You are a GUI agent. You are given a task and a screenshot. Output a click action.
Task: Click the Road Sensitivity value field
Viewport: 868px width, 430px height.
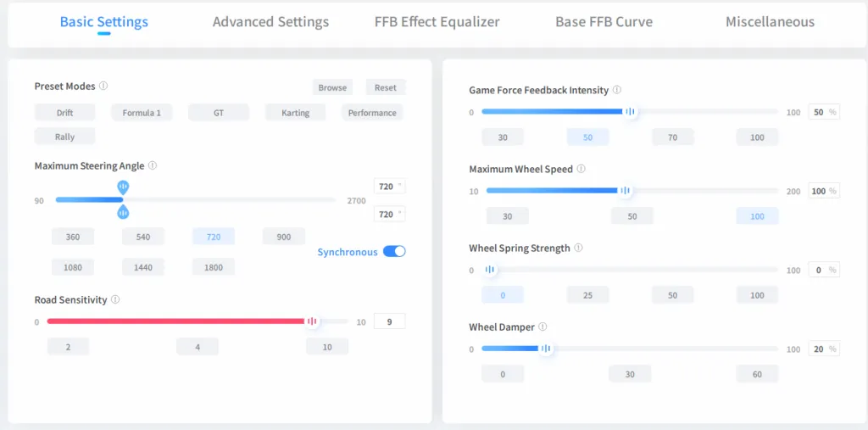(389, 321)
